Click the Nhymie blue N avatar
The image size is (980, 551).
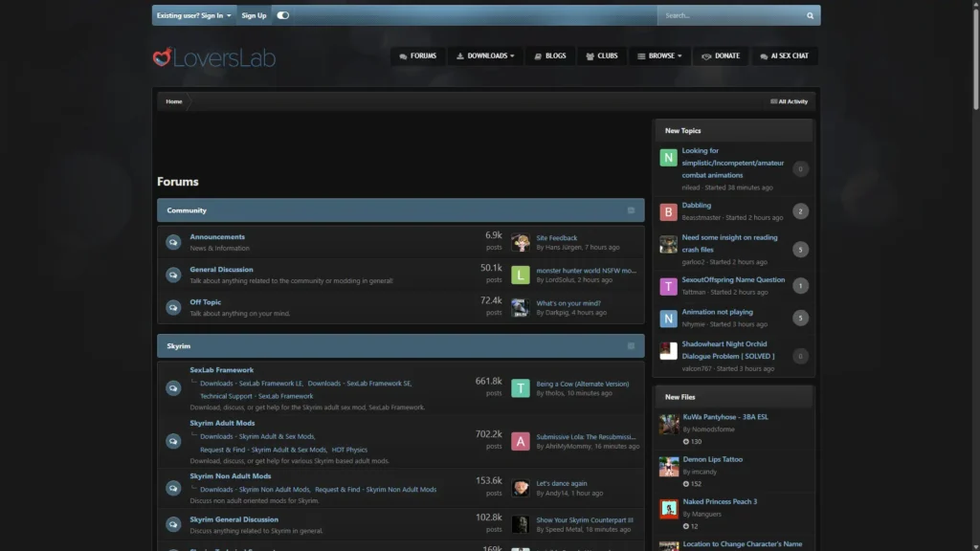(668, 319)
